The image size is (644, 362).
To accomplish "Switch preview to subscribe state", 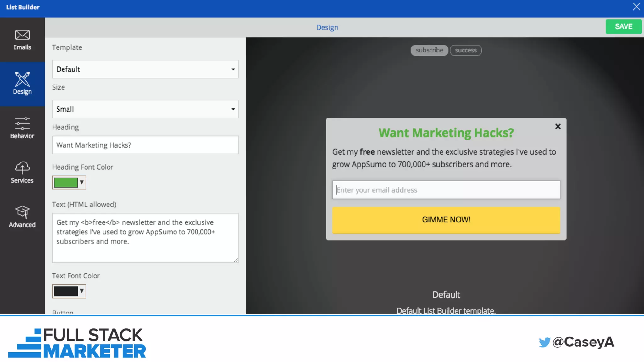I will click(x=429, y=50).
